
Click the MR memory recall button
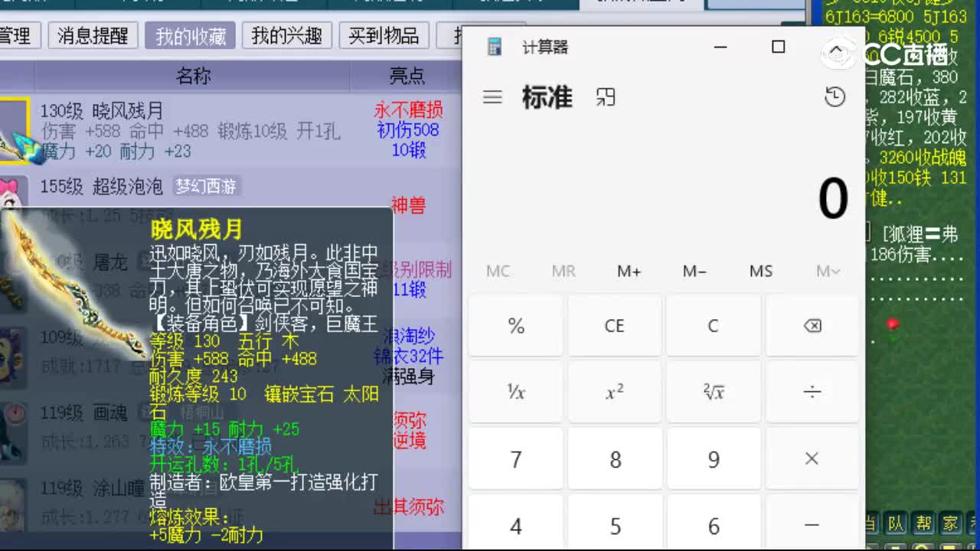[563, 271]
